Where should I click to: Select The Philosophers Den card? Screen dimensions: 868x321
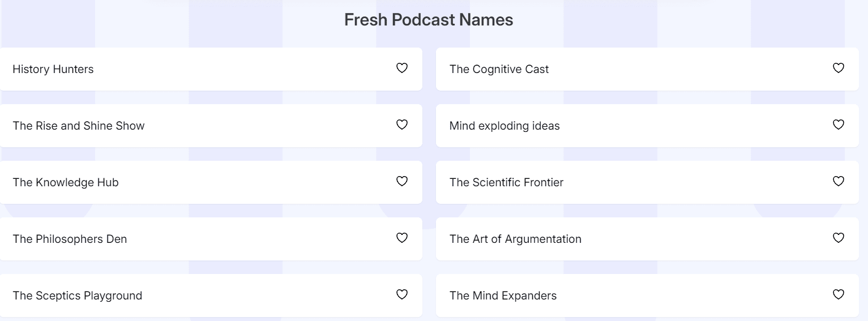coord(211,239)
